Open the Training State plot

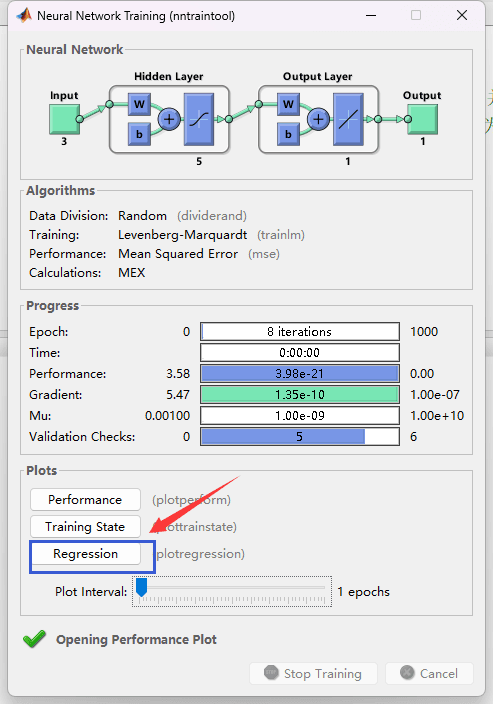85,527
